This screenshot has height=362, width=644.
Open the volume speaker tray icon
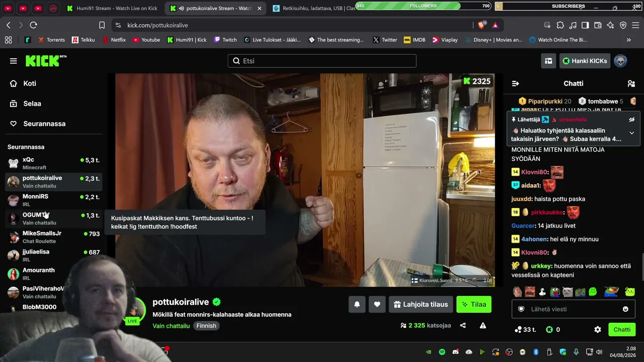[x=599, y=352]
